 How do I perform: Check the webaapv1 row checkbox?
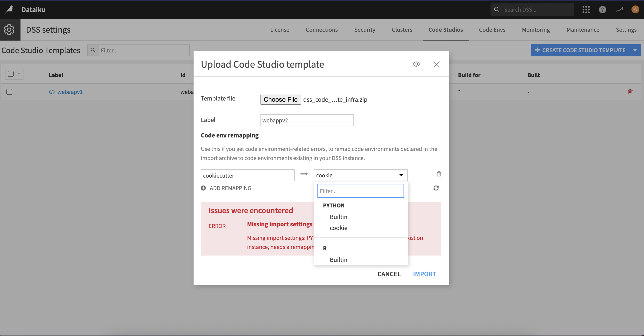[9, 92]
